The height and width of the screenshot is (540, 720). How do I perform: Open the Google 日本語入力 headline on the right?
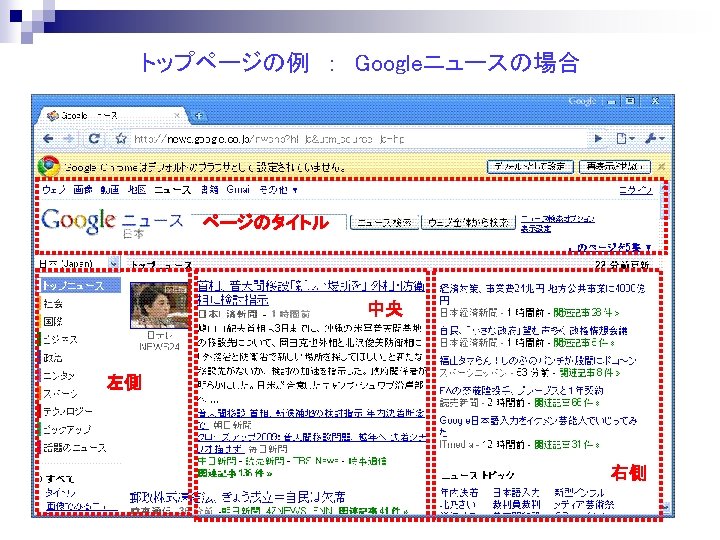point(538,426)
